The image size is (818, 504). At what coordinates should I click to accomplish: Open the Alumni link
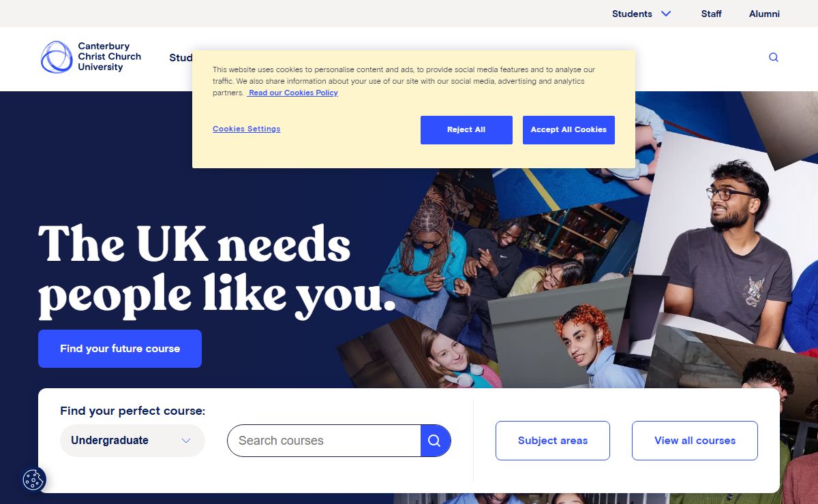pos(764,14)
